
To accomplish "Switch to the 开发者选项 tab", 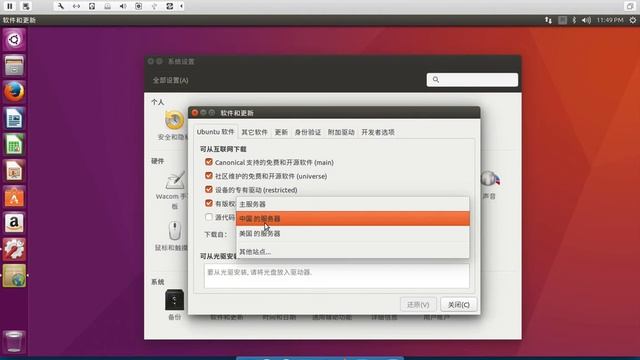I will 378,132.
